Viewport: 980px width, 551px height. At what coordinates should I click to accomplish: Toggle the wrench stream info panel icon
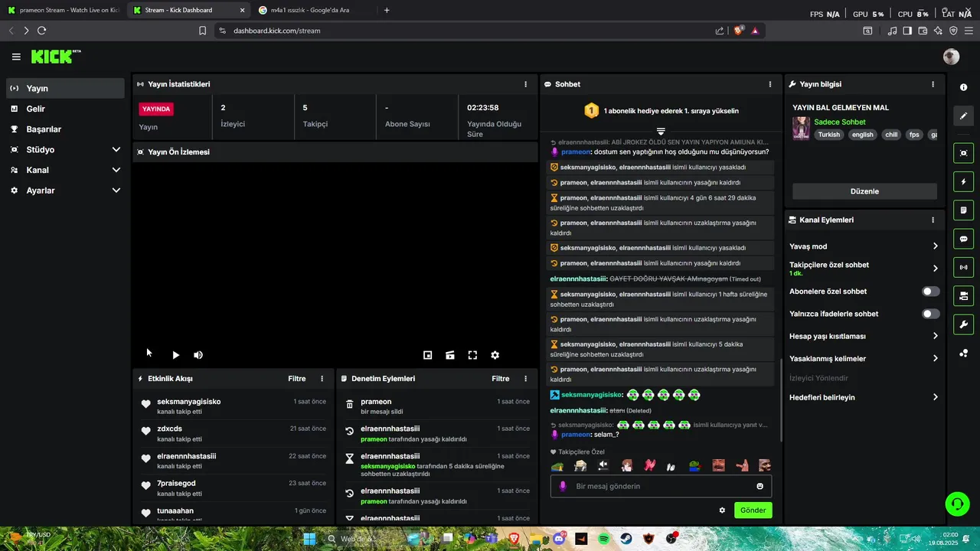tap(963, 324)
